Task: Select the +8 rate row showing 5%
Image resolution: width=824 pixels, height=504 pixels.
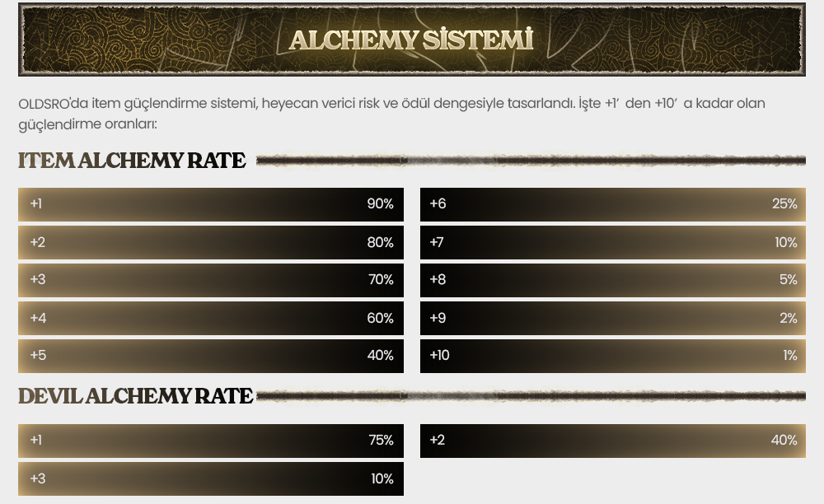Action: click(x=613, y=280)
